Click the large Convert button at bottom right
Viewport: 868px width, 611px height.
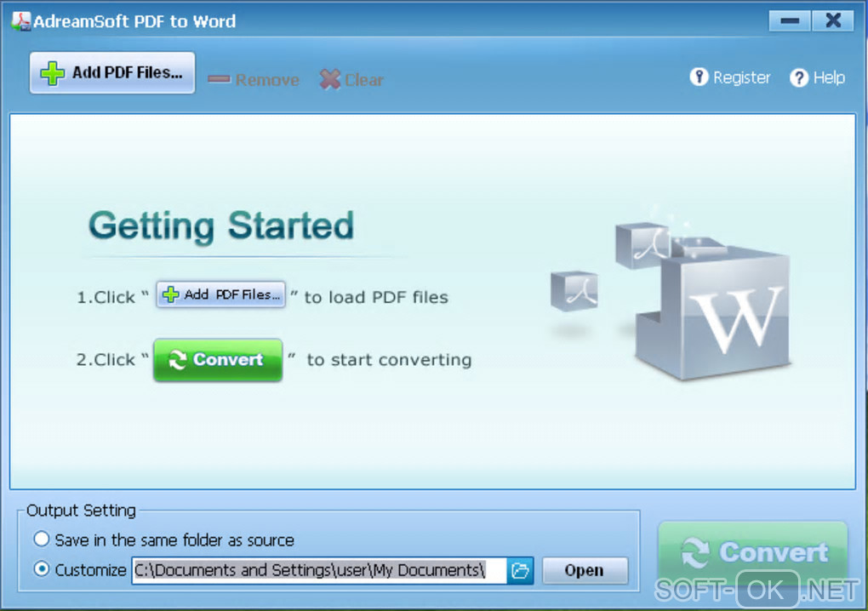(753, 551)
